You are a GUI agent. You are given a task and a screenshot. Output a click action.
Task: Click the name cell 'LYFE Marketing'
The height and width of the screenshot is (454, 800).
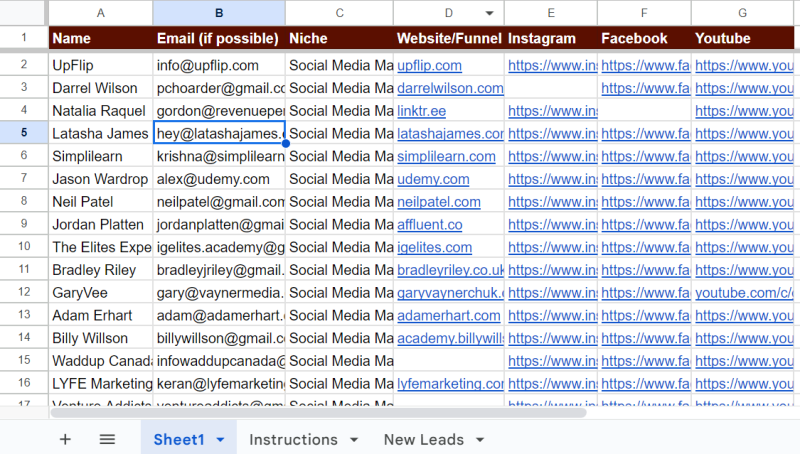click(x=101, y=383)
